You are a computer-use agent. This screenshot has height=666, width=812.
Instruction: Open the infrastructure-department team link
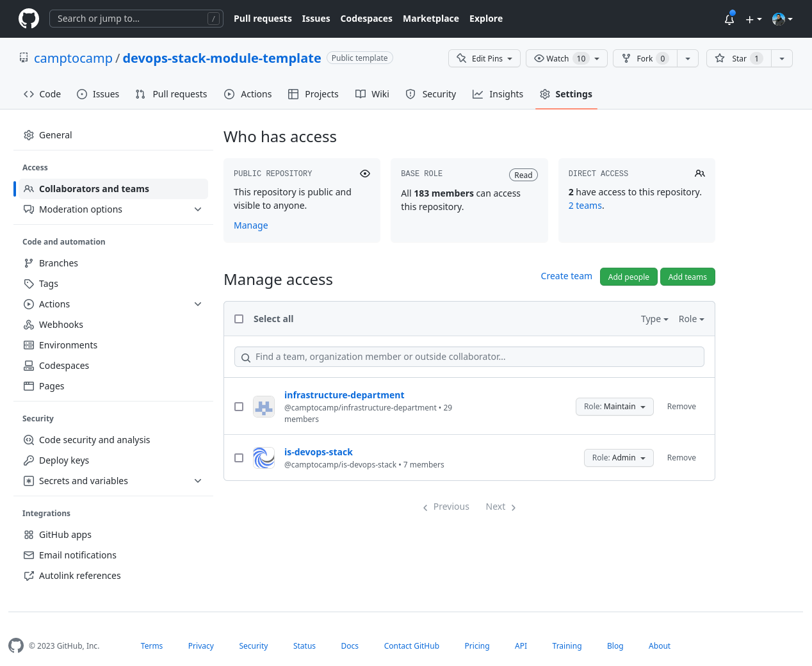[344, 395]
